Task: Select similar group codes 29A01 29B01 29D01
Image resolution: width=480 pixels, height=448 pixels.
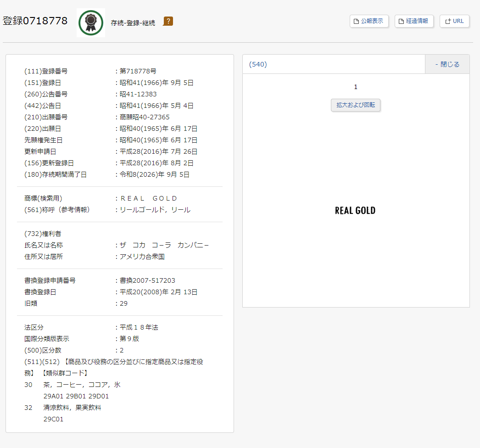Action: click(76, 396)
